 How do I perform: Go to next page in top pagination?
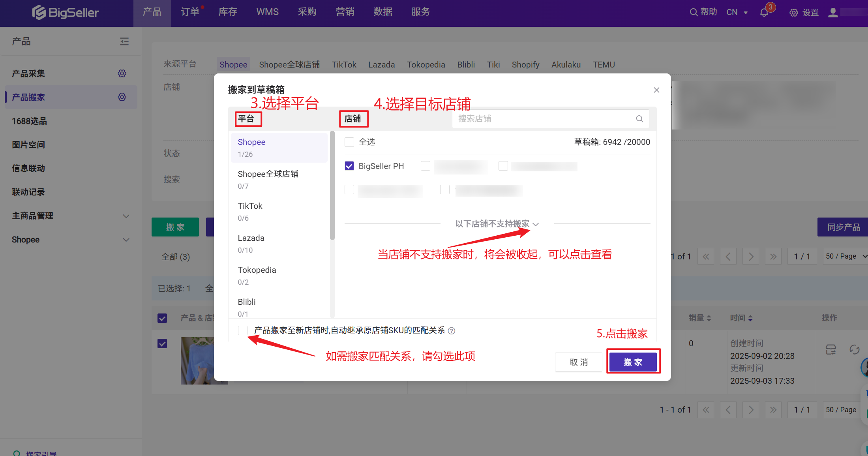[751, 257]
